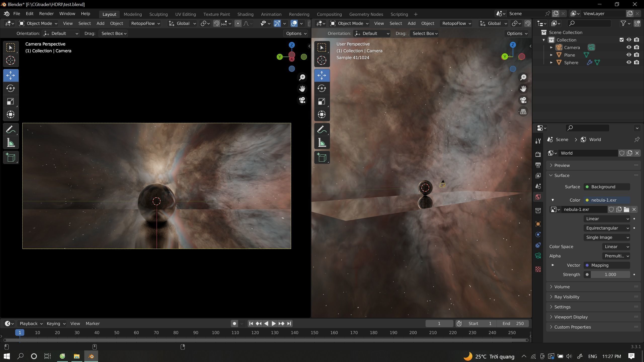Click the Strength value slider
This screenshot has height=362, width=644.
point(610,275)
